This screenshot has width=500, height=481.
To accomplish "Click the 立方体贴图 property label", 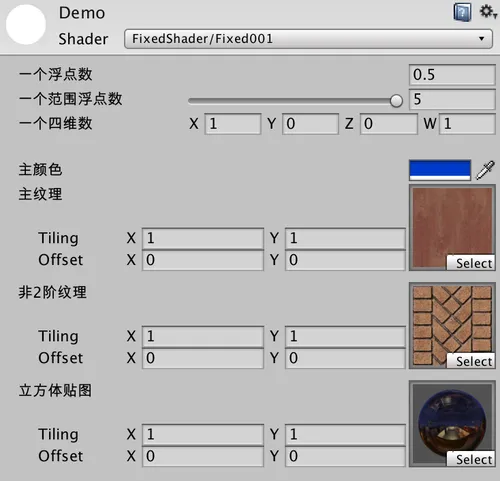I will [55, 390].
